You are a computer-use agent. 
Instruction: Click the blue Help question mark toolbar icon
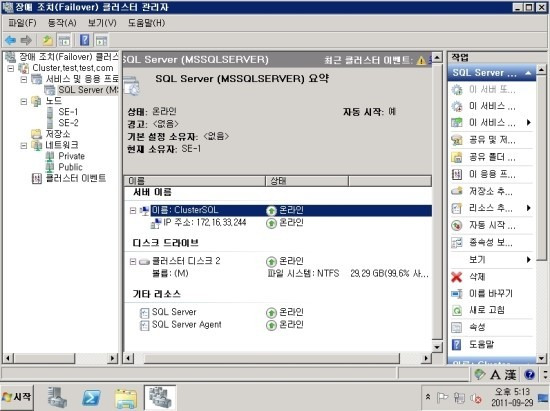coord(85,40)
